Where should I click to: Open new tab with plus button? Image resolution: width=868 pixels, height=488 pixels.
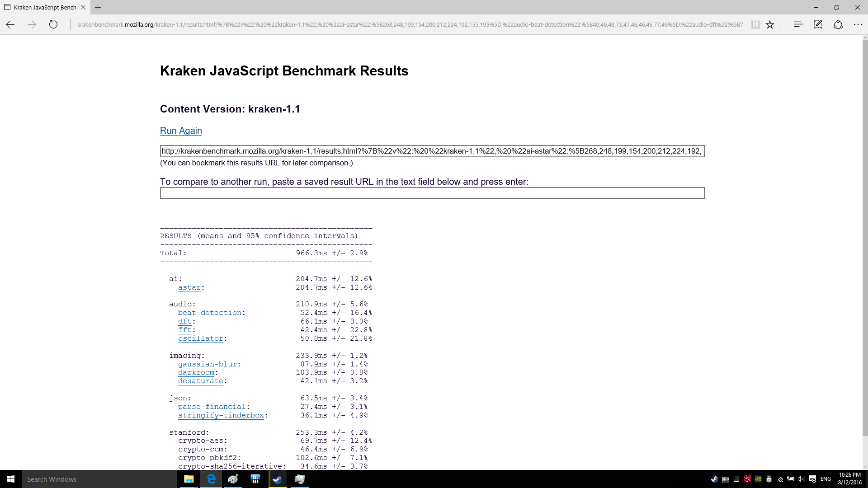[x=98, y=7]
